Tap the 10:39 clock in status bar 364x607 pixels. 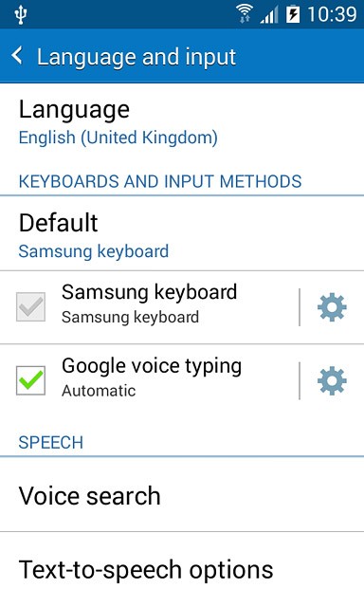332,15
